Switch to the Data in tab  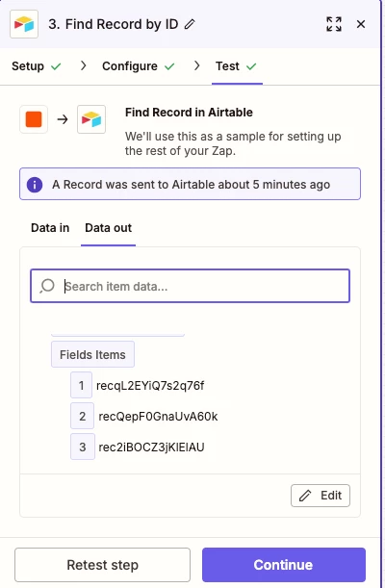50,228
